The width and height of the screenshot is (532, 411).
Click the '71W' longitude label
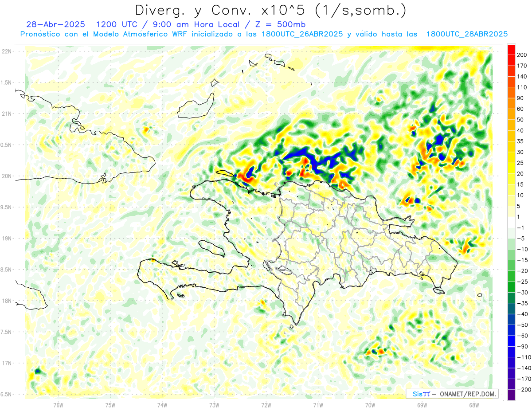point(318,405)
